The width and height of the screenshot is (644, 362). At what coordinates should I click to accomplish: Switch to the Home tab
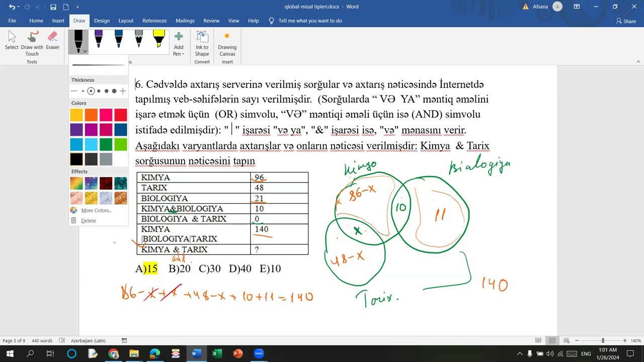[x=36, y=21]
